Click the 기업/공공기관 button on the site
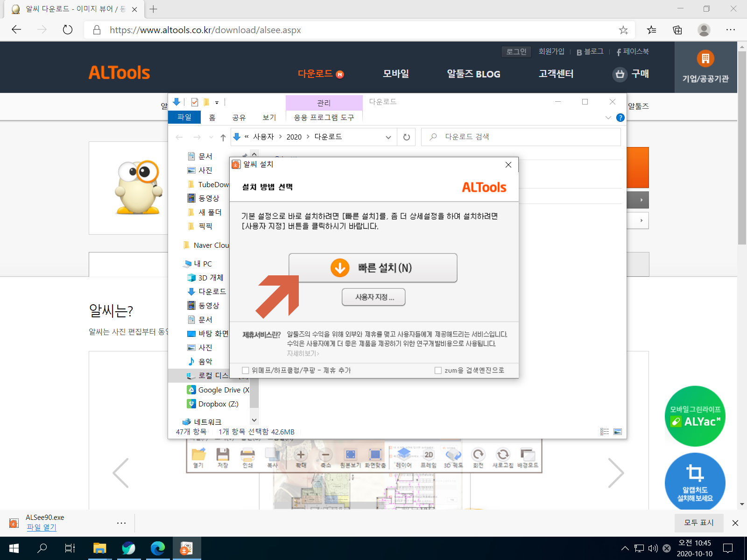This screenshot has height=560, width=747. pyautogui.click(x=705, y=67)
